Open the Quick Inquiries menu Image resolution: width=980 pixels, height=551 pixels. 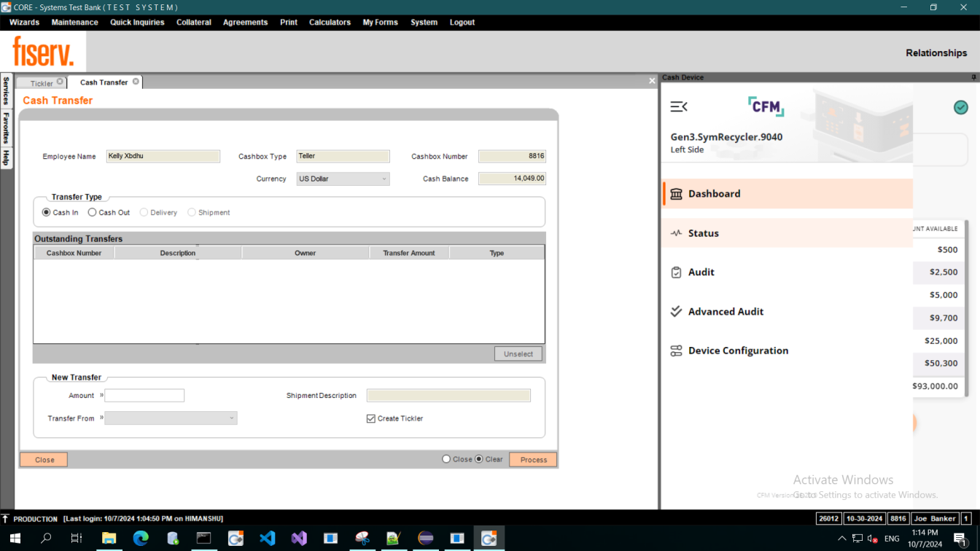pyautogui.click(x=137, y=23)
